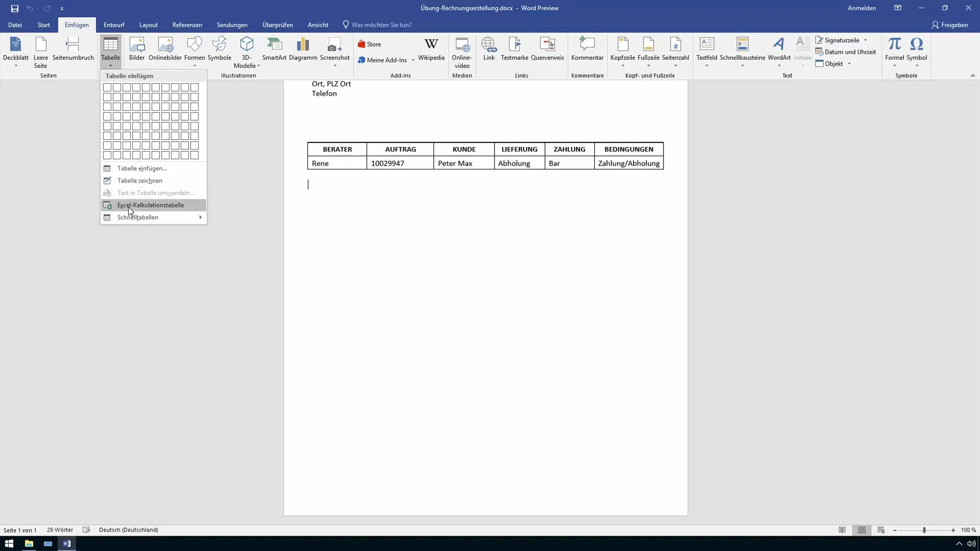Click the 10029947 table cell
Viewport: 980px width, 551px height.
click(400, 163)
